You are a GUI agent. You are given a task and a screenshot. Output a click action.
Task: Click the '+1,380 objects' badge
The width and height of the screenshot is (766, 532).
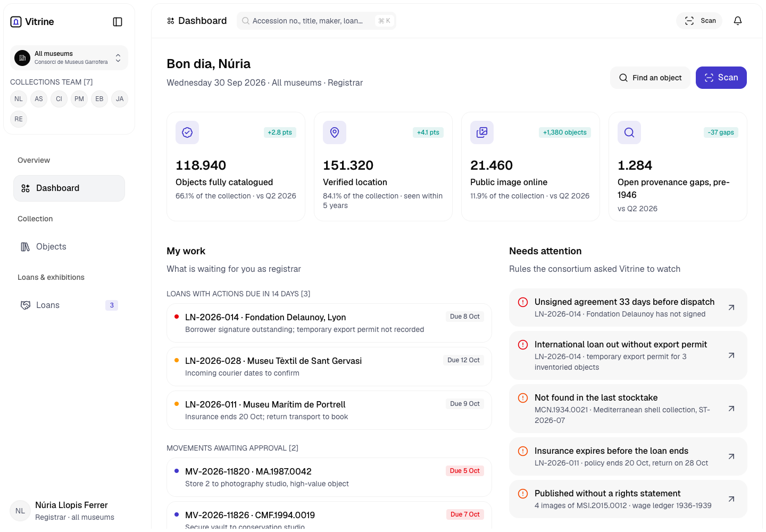coord(565,132)
